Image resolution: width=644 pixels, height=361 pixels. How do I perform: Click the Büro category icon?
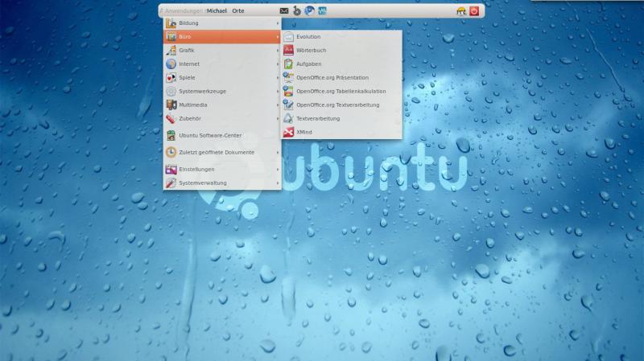(x=171, y=37)
